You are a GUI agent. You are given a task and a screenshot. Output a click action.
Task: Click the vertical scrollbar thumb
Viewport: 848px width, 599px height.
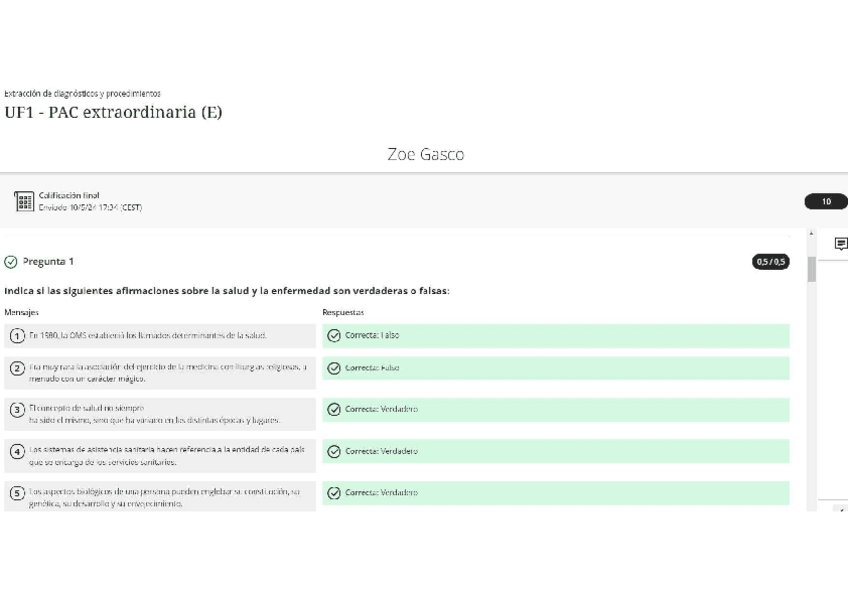coord(812,268)
